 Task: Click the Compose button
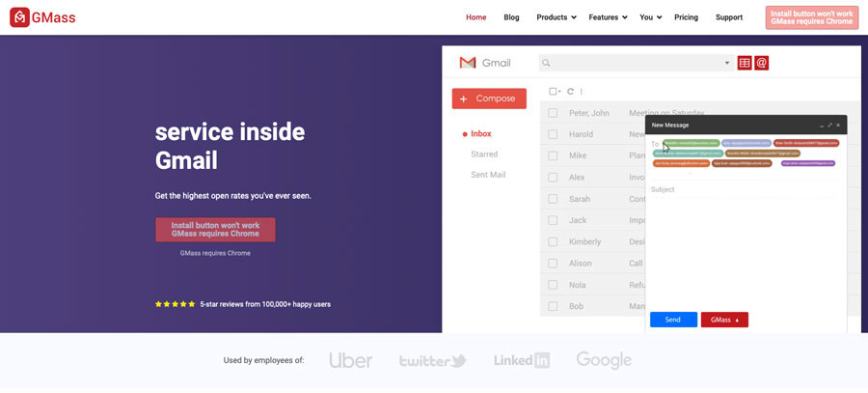[489, 98]
